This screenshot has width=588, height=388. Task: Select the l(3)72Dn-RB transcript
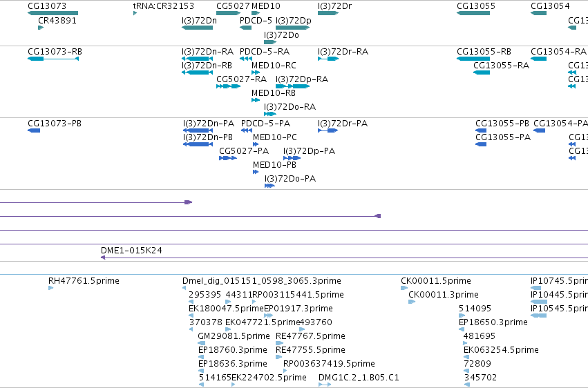(x=197, y=72)
